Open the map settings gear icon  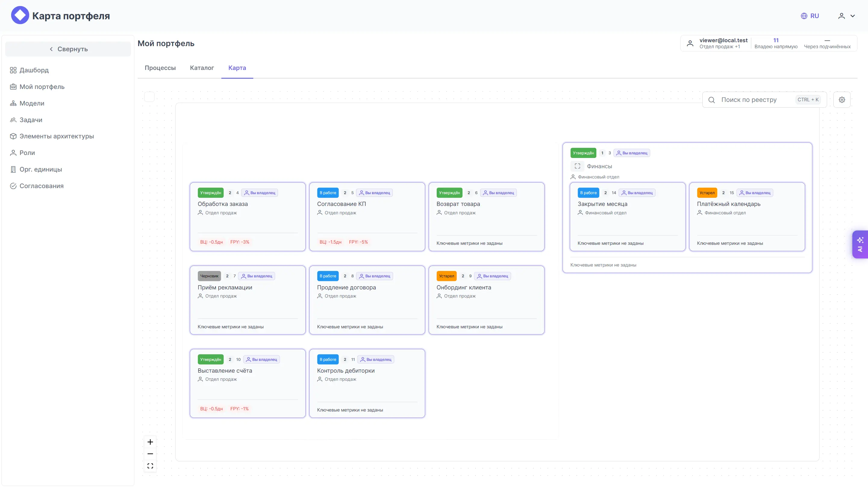[842, 100]
